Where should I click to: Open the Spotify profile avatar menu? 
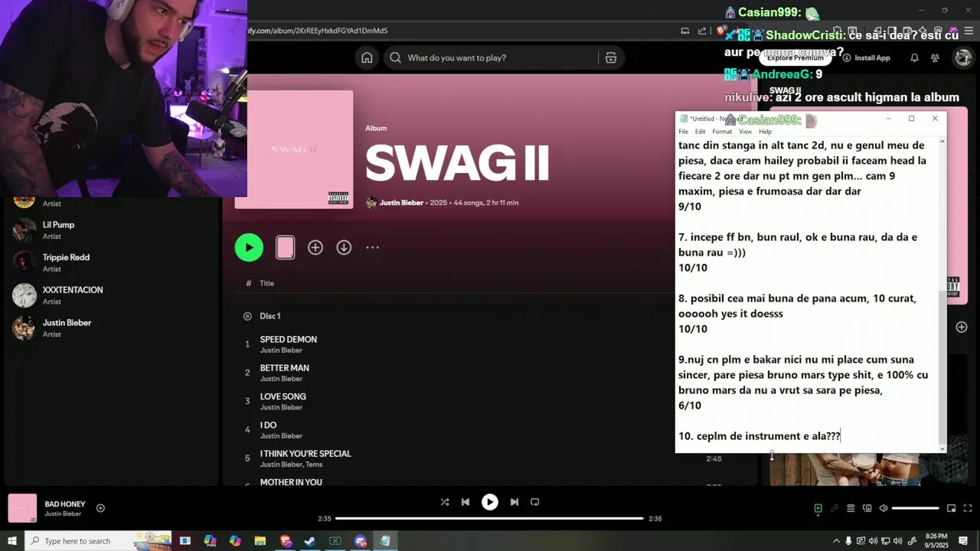[962, 57]
